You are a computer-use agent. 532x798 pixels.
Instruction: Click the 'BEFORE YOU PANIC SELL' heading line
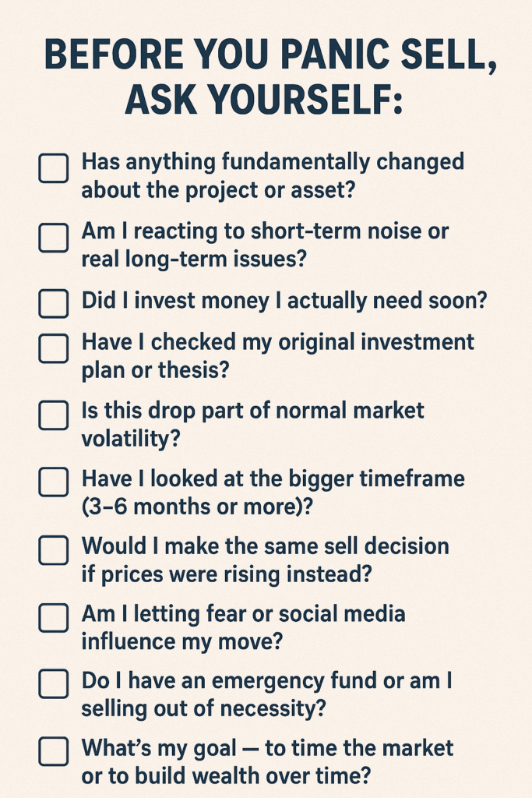(266, 57)
